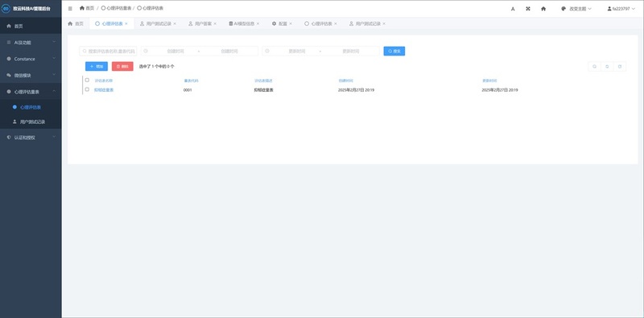Tick the checkbox for the 抑郁症量表 row
The width and height of the screenshot is (644, 318).
click(x=87, y=89)
